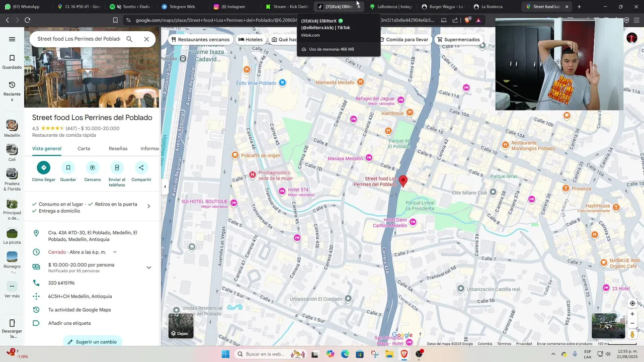Click the Compartir share icon
Viewport: 644px width, 362px height.
pos(141,167)
